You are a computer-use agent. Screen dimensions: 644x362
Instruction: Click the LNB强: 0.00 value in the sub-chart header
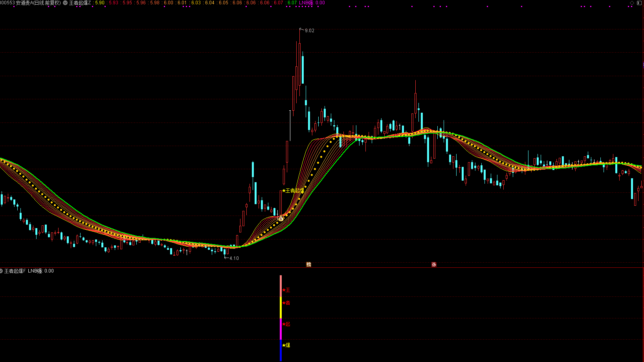[x=41, y=271]
